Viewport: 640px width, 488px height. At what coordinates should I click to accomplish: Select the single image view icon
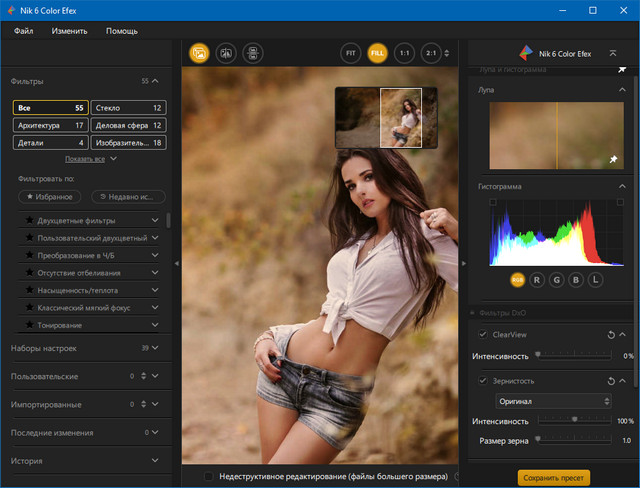click(x=198, y=53)
